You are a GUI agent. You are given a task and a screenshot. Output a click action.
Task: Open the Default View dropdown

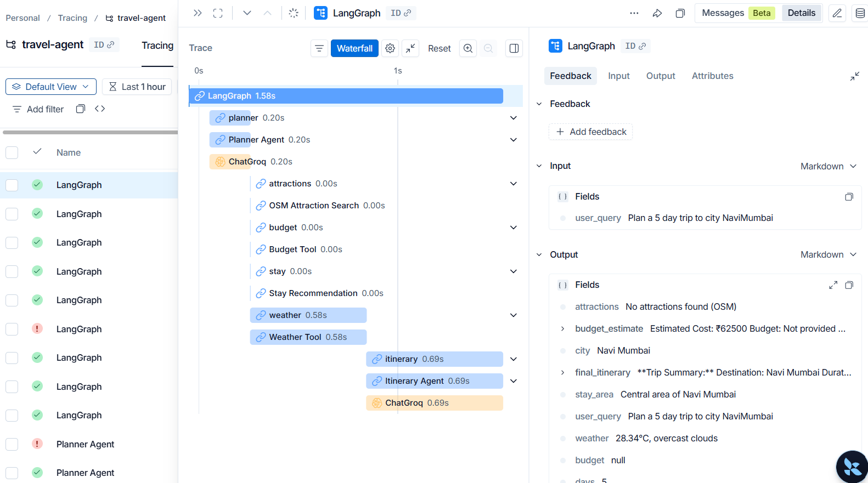pos(51,87)
